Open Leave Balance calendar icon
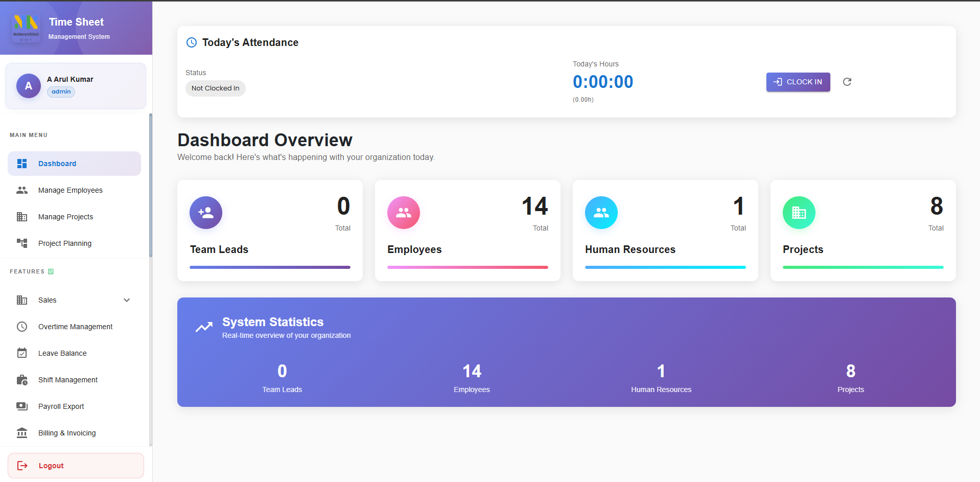Viewport: 980px width, 482px height. click(x=22, y=353)
